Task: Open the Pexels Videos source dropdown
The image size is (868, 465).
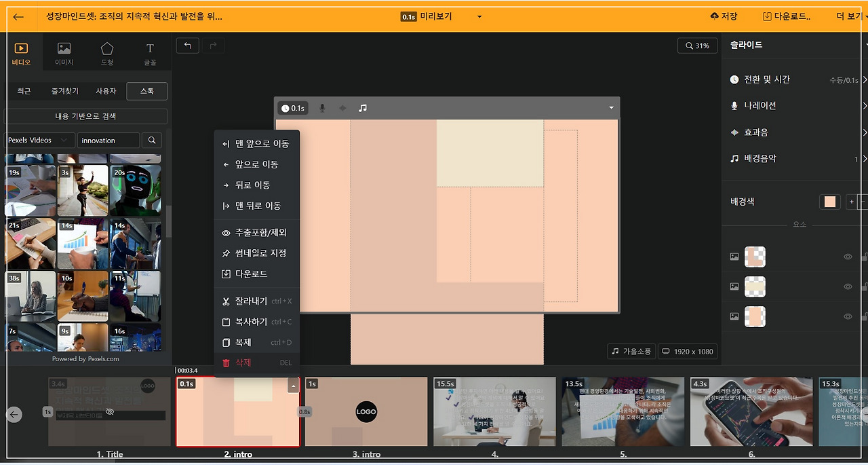Action: point(39,140)
